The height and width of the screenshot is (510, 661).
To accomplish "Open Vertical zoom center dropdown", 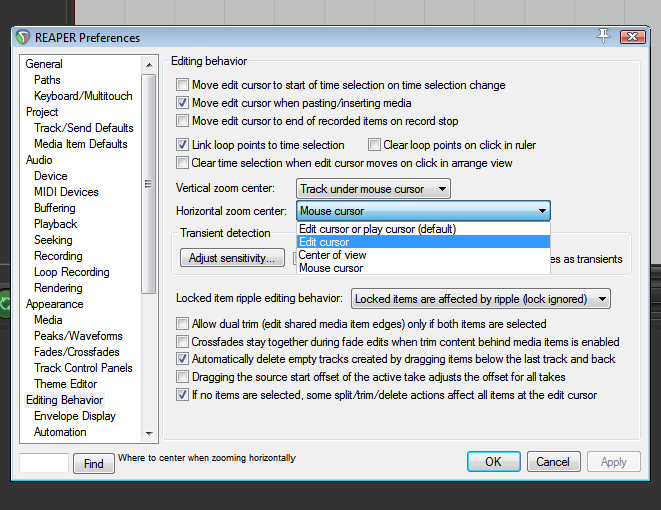I will point(373,189).
